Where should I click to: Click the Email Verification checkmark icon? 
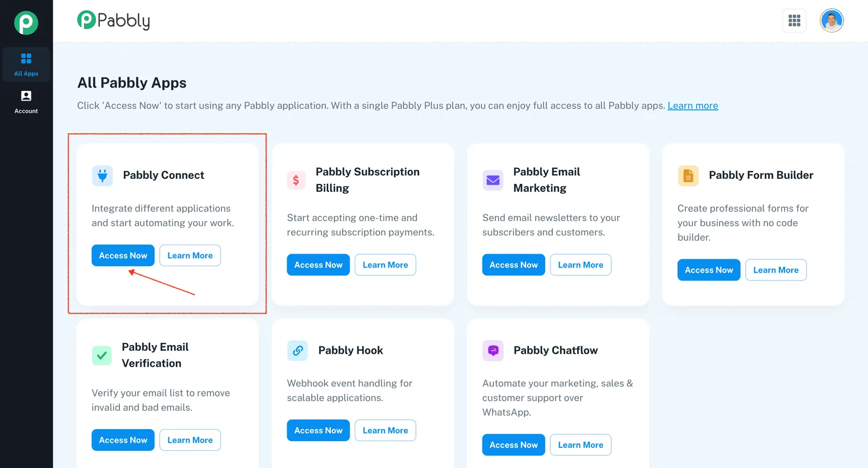click(x=102, y=355)
